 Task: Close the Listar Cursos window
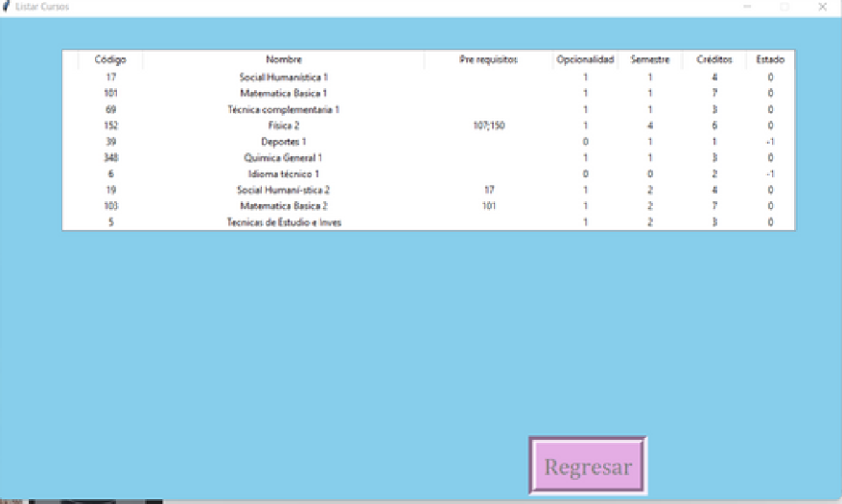(x=822, y=7)
